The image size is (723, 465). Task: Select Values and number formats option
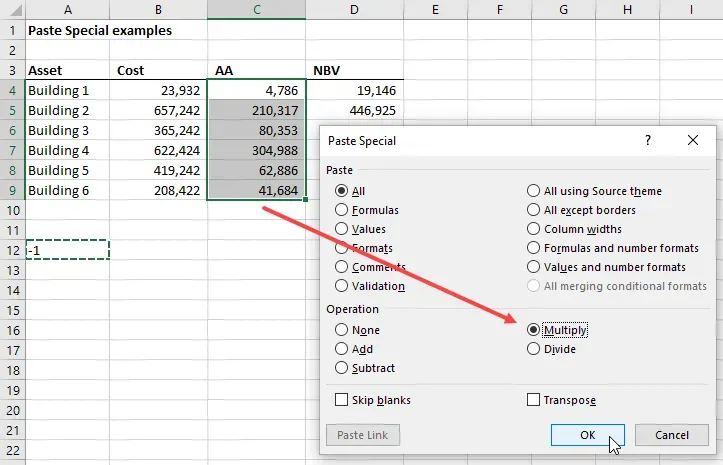pyautogui.click(x=534, y=267)
